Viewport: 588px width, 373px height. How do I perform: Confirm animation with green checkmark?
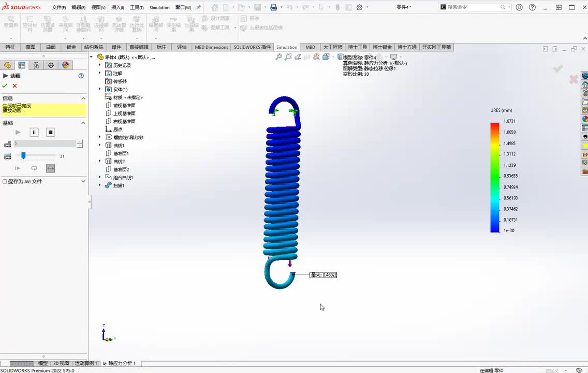pyautogui.click(x=5, y=86)
